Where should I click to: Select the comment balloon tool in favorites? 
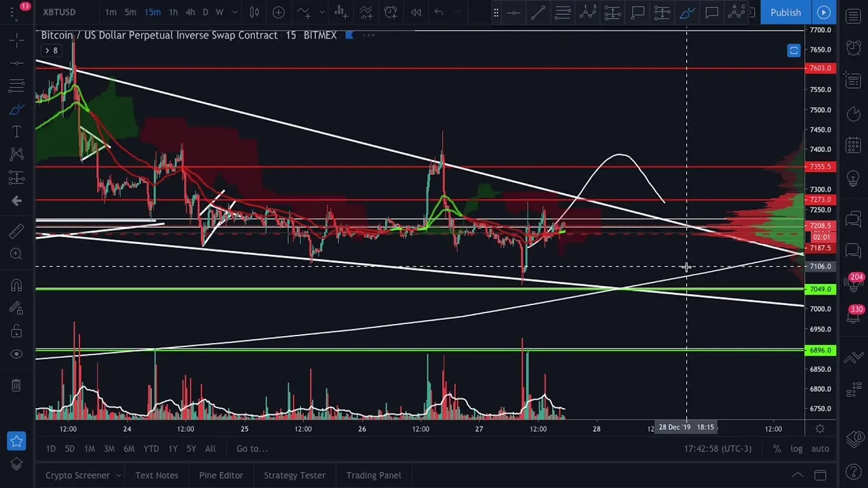pyautogui.click(x=712, y=12)
